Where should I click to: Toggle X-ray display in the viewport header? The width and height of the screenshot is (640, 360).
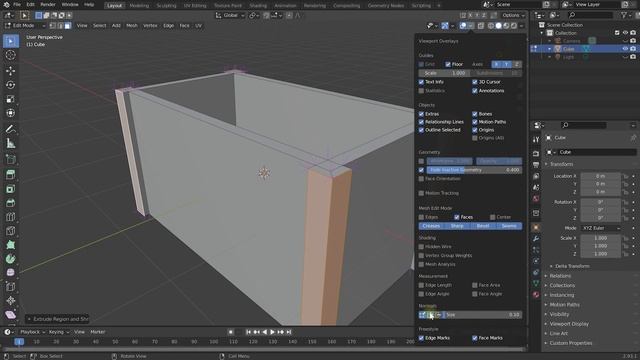click(481, 25)
